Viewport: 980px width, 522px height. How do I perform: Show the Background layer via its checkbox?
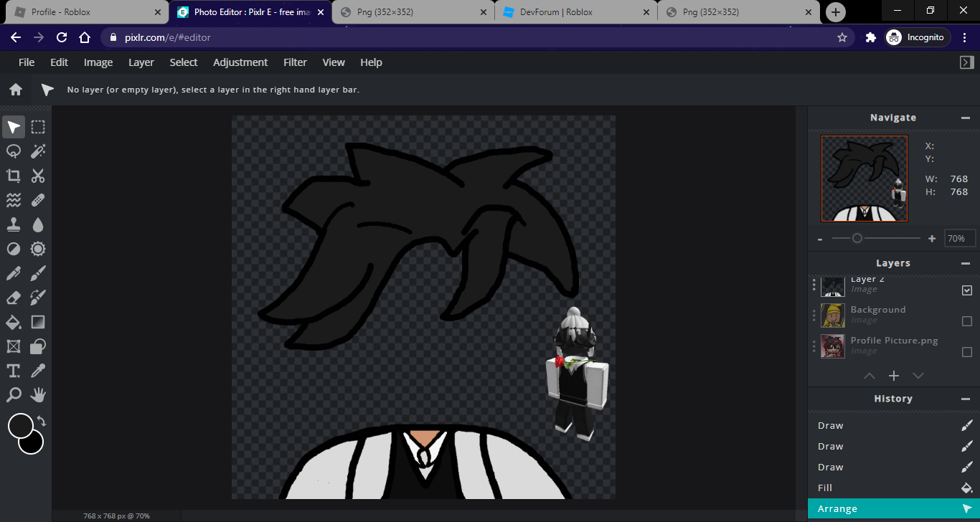click(967, 321)
